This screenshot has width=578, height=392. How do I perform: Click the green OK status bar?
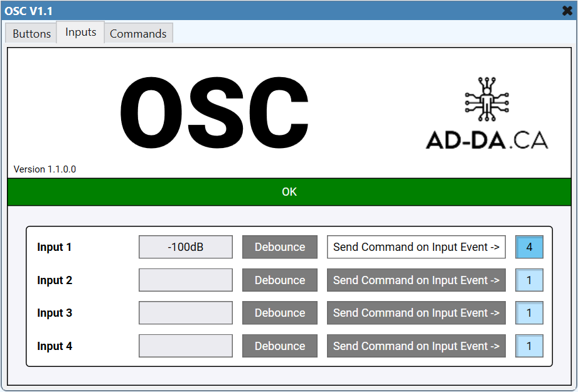coord(289,191)
